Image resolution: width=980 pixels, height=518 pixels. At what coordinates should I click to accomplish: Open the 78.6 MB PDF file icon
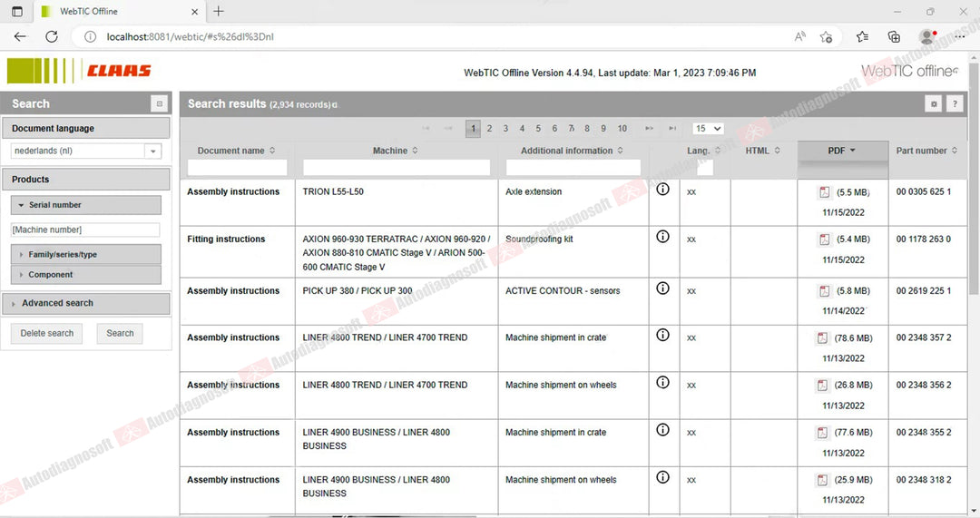point(822,338)
